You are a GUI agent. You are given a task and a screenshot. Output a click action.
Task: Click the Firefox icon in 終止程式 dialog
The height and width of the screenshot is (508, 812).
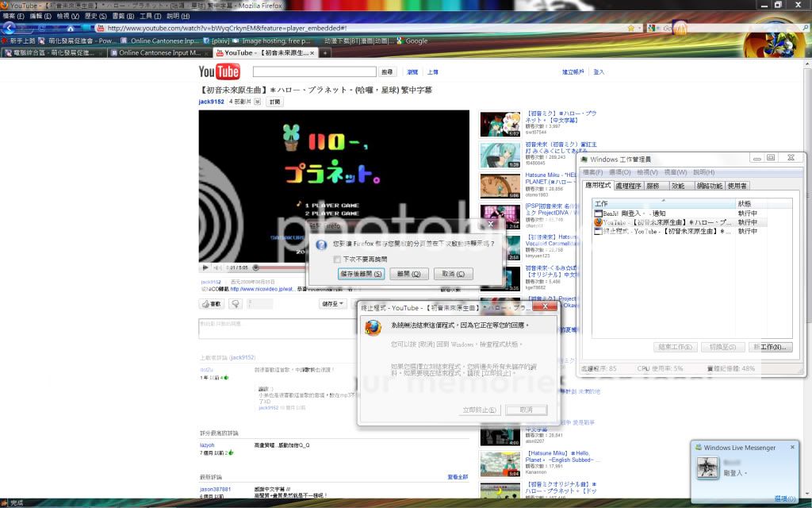(373, 328)
